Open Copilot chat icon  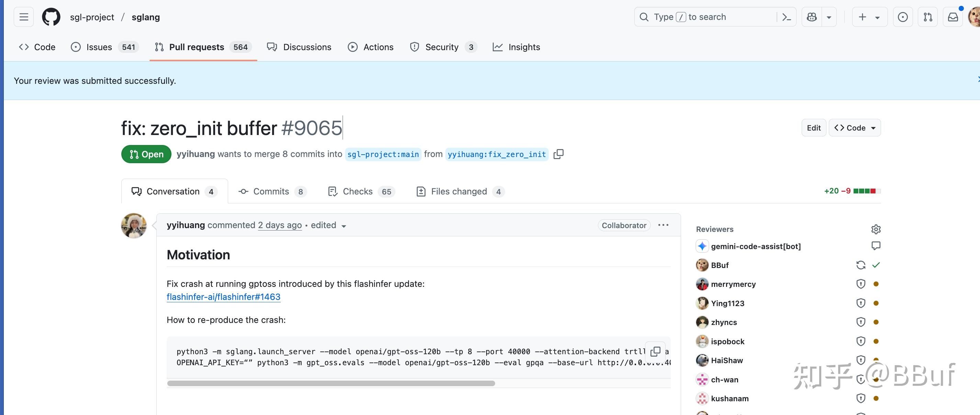[x=812, y=17]
